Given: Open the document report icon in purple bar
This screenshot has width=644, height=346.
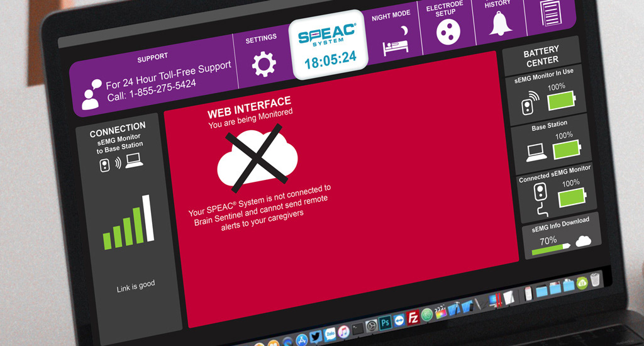Looking at the screenshot, I should pos(551,13).
